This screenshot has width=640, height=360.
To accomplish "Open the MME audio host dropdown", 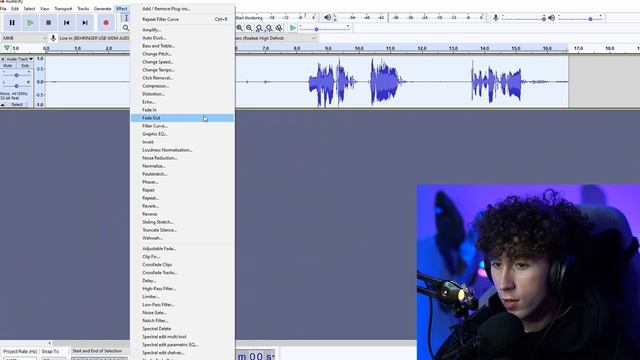I will point(24,38).
